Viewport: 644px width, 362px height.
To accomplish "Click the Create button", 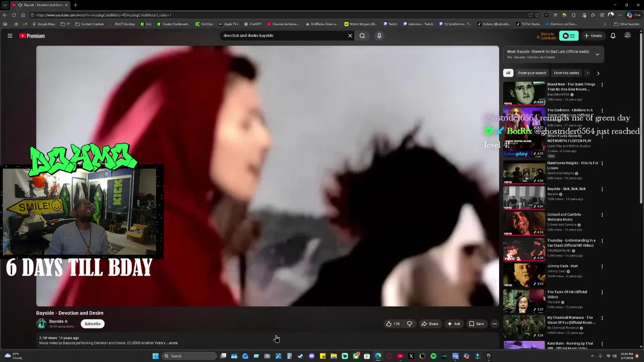I will [x=593, y=36].
